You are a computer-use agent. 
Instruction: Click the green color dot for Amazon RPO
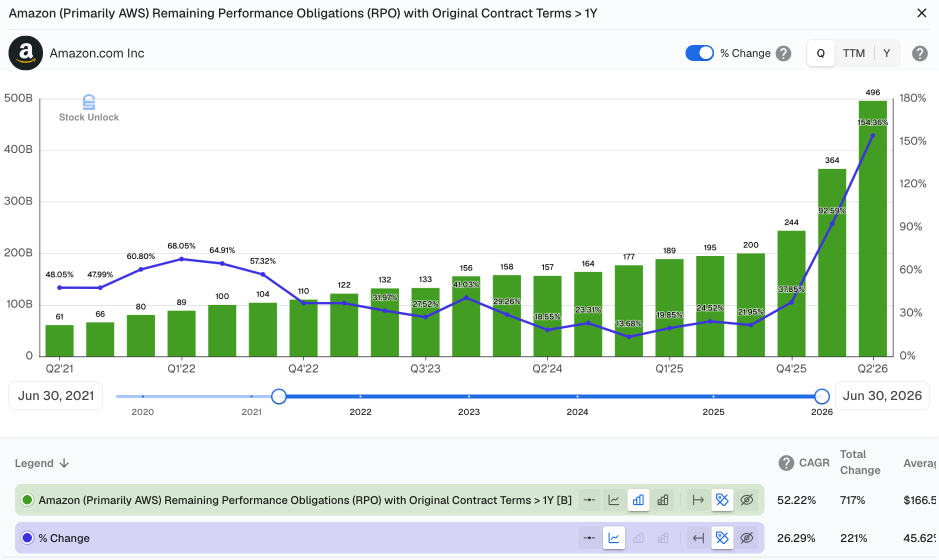[27, 500]
